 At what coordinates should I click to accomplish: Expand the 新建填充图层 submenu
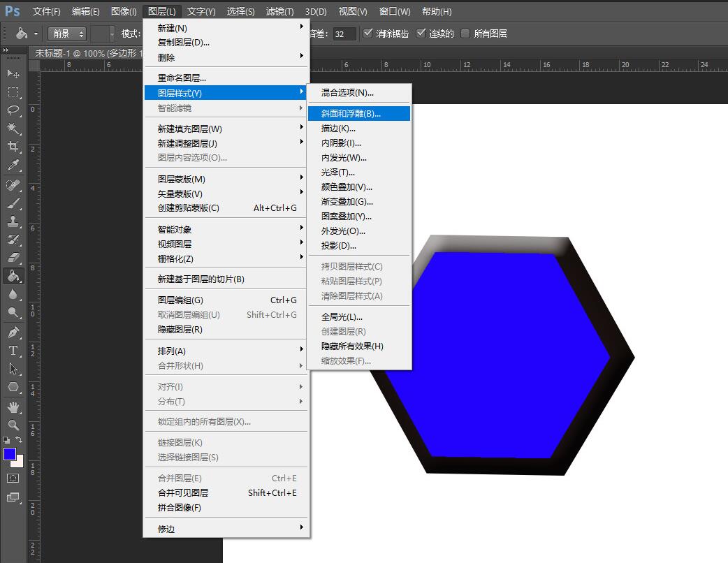196,129
